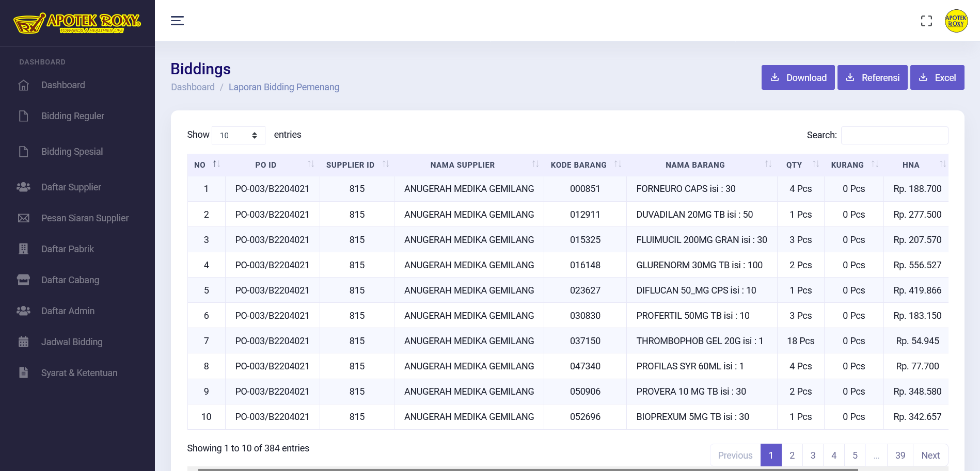
Task: Click the Daftar Pabrik building icon
Action: click(24, 249)
